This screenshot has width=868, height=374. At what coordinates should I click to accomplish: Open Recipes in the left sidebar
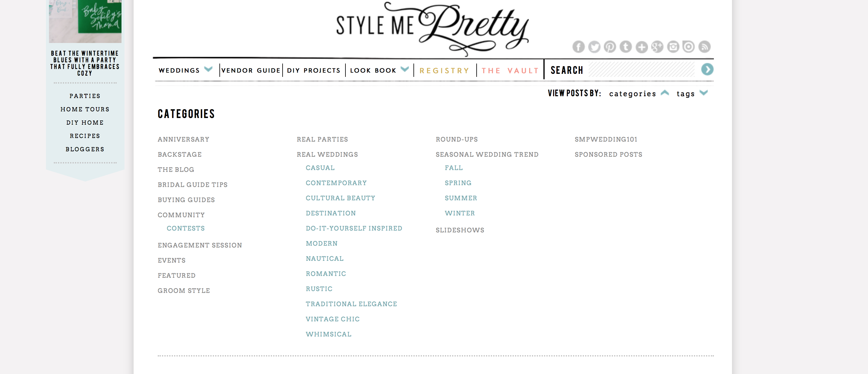pyautogui.click(x=85, y=136)
